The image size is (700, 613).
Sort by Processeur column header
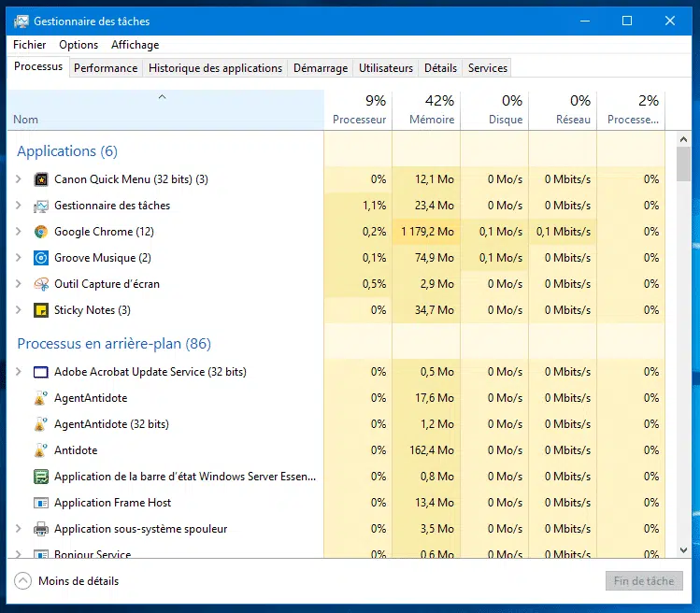358,110
